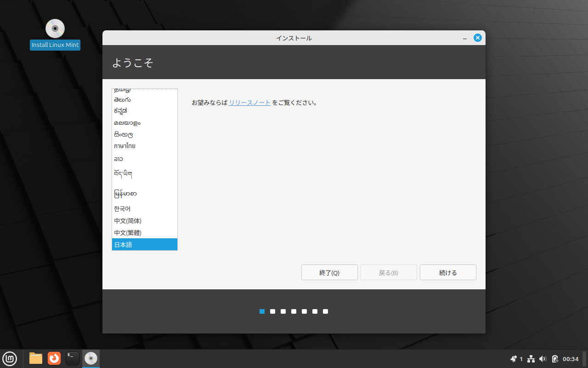Select සිංහල in the language list

point(145,134)
